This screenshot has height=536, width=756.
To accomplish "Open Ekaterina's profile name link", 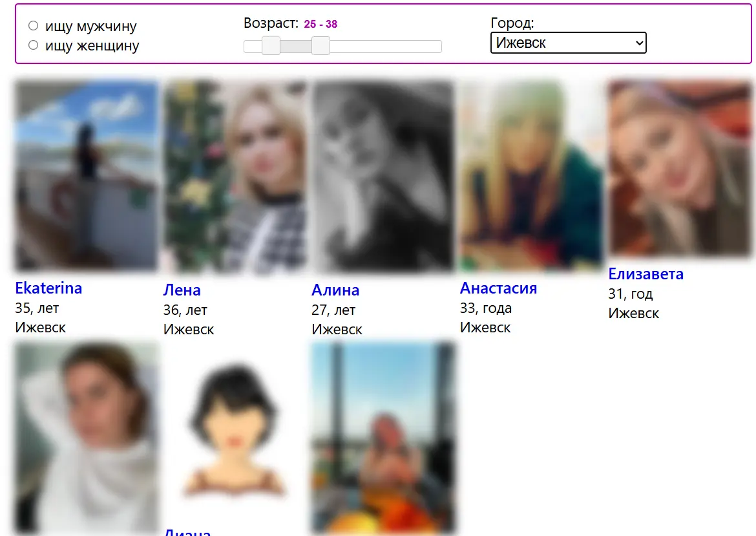I will coord(48,288).
